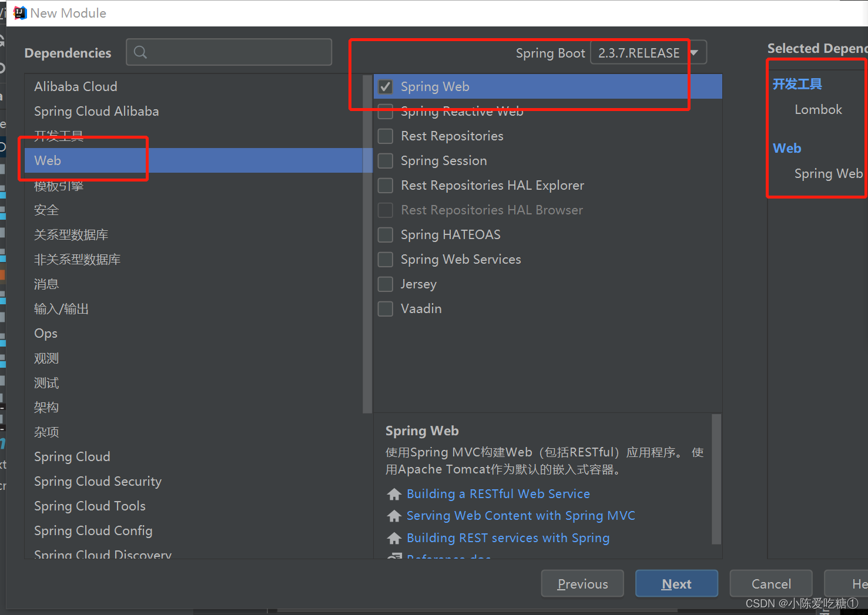Screen dimensions: 868x615
Task: Click the house icon beside Building a RESTful Web Service
Action: (394, 494)
